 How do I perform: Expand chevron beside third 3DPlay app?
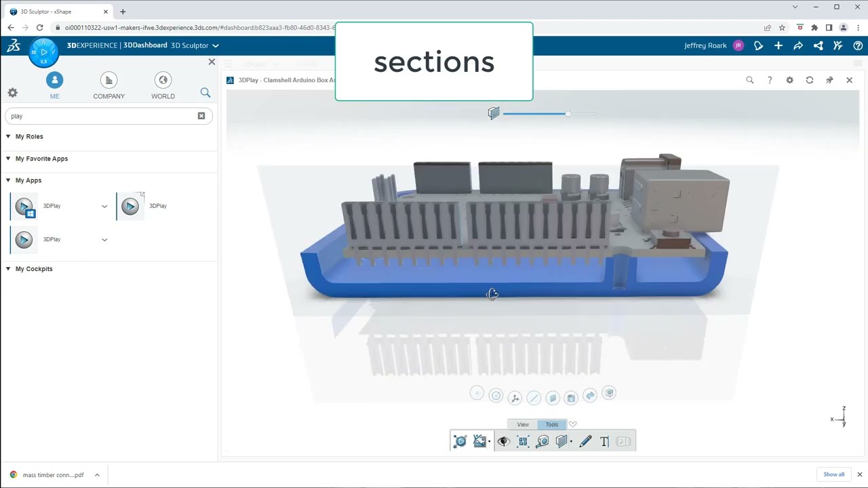[x=104, y=239]
